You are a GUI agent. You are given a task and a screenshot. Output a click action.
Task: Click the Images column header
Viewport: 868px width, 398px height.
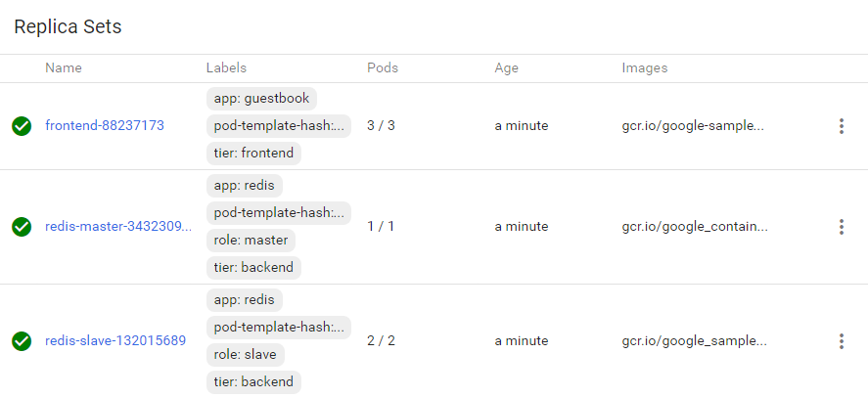[645, 68]
